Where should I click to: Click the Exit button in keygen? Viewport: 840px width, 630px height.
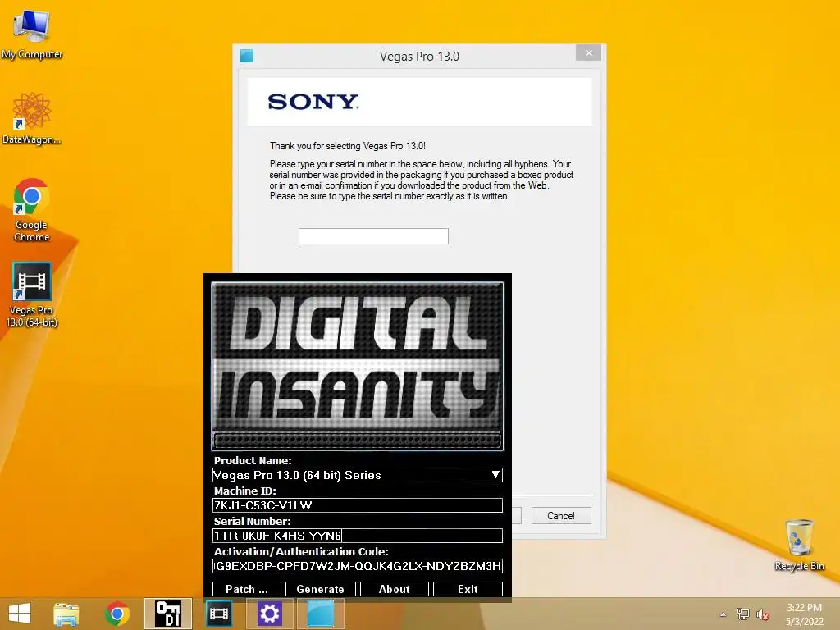pos(468,589)
